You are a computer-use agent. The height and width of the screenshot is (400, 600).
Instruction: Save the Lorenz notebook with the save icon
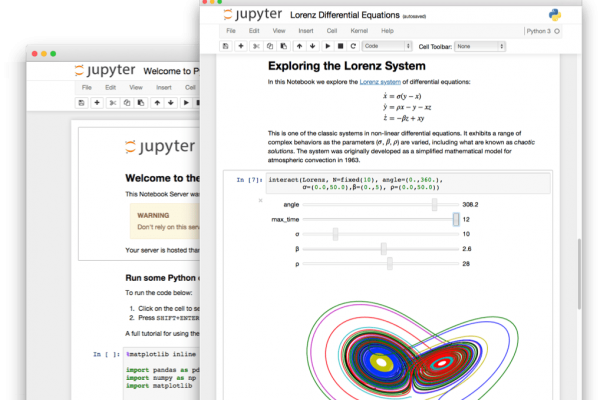(x=226, y=46)
